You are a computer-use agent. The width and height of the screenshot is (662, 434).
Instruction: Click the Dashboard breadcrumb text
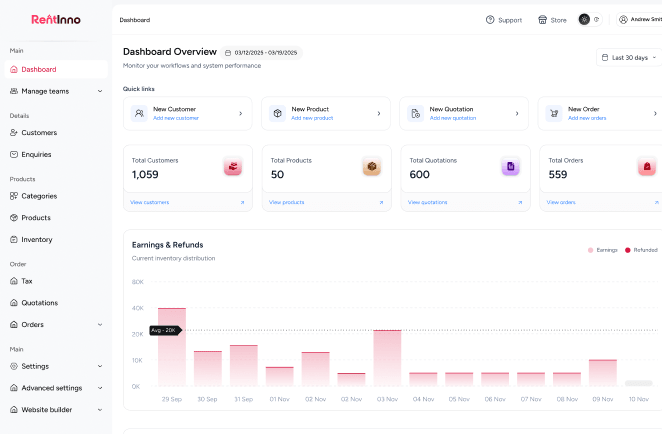(135, 20)
